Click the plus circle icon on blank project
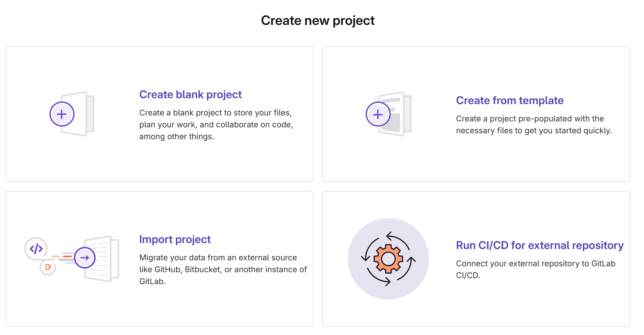The image size is (644, 335). [62, 114]
